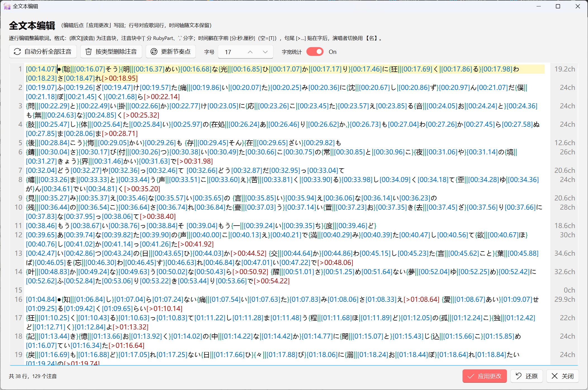Click timestamp [00:38.46] at start of line 11
Viewport: 588px width, 390px height.
[41, 226]
